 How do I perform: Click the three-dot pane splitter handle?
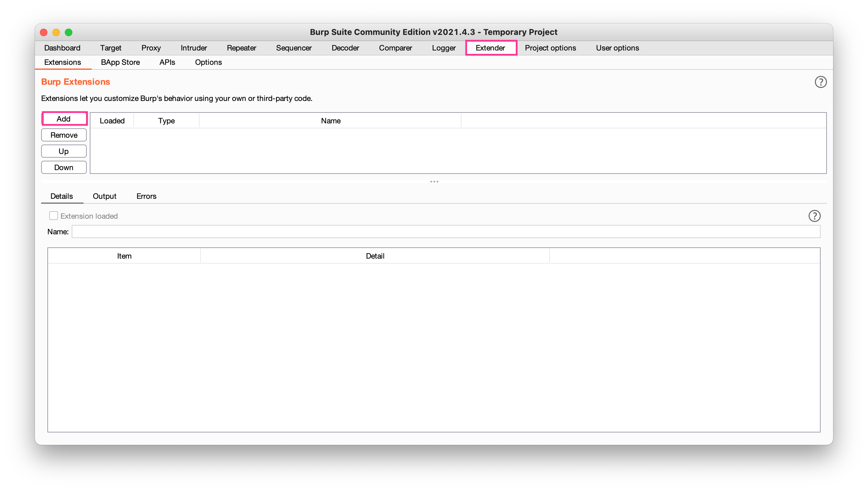pos(434,182)
